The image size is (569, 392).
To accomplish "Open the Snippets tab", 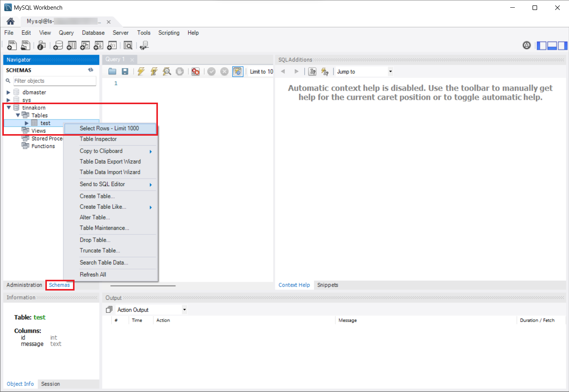I will tap(328, 285).
